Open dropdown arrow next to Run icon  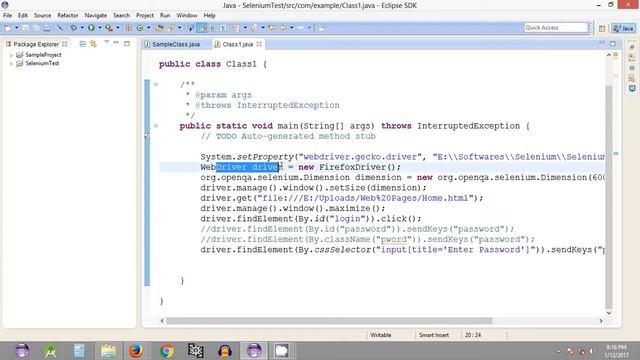[x=100, y=28]
